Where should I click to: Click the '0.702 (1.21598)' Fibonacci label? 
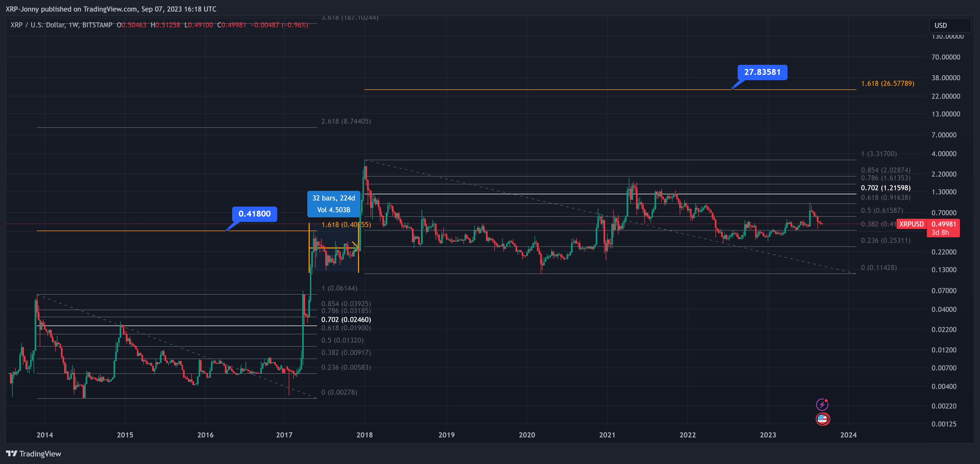coord(886,188)
